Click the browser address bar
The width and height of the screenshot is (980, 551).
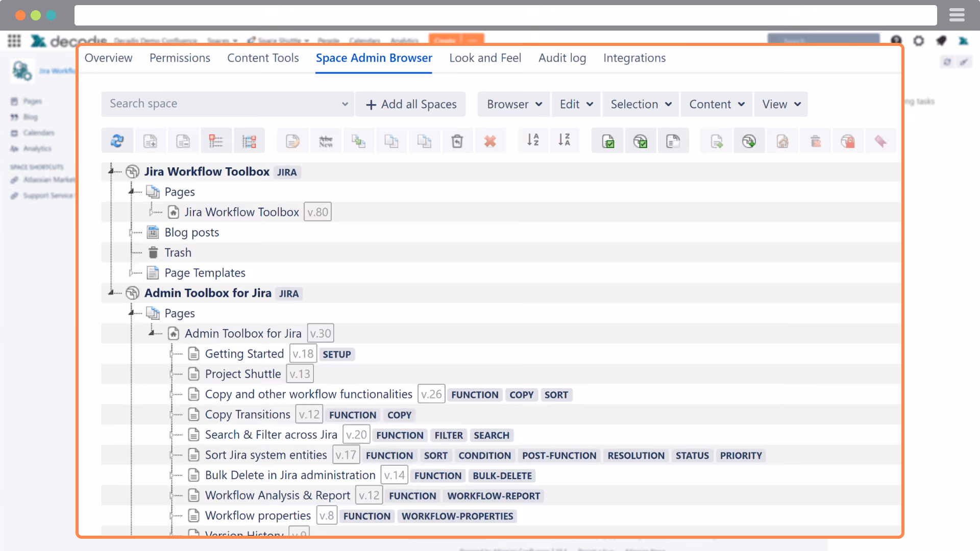(505, 15)
